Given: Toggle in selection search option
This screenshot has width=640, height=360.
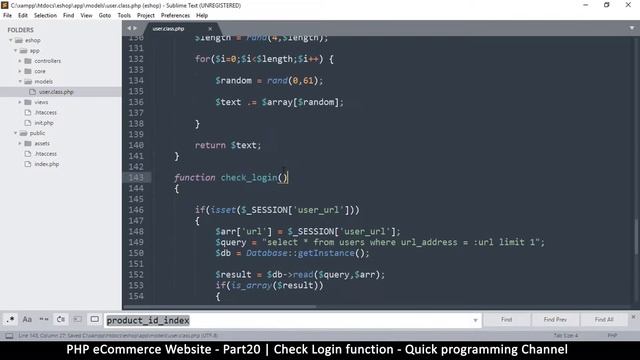Looking at the screenshot, I should click(77, 319).
